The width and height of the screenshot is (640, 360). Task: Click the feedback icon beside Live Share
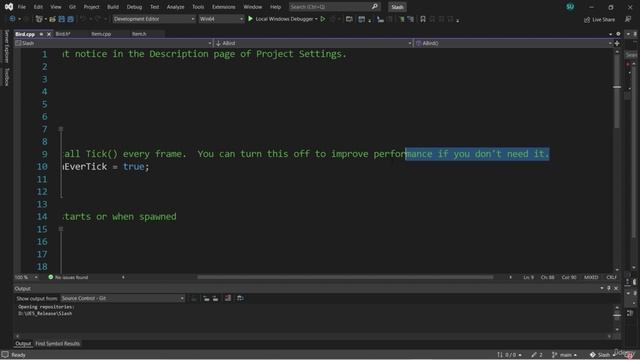(x=628, y=19)
